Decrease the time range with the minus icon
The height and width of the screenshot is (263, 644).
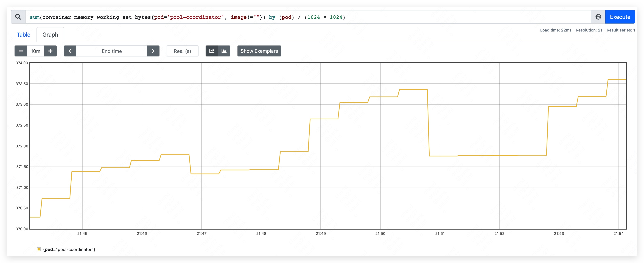click(x=21, y=51)
